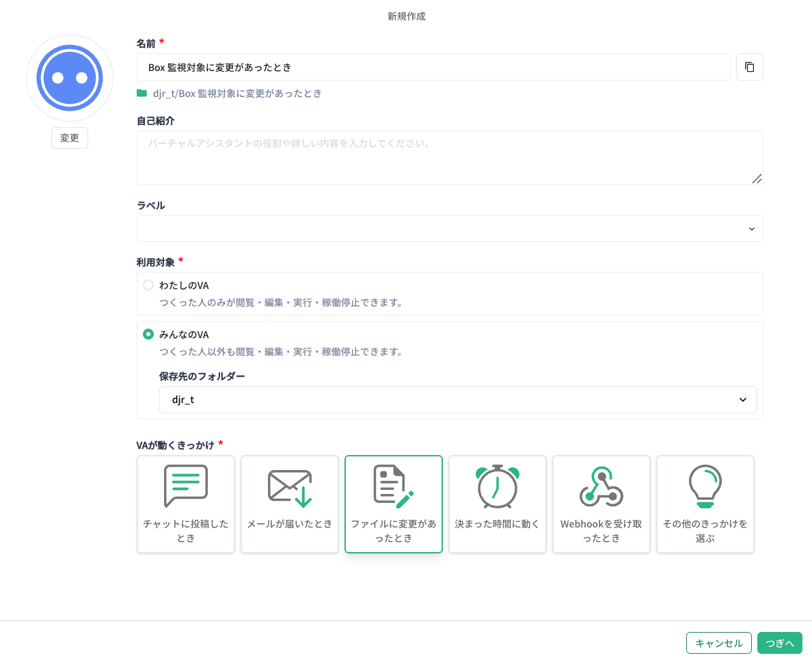Select the chat post trigger icon

186,486
